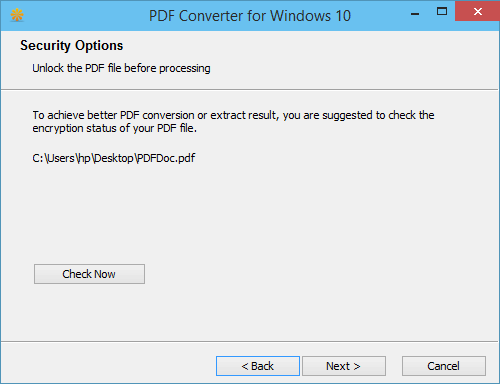Image resolution: width=500 pixels, height=384 pixels.
Task: Cancel the conversion wizard
Action: click(444, 366)
